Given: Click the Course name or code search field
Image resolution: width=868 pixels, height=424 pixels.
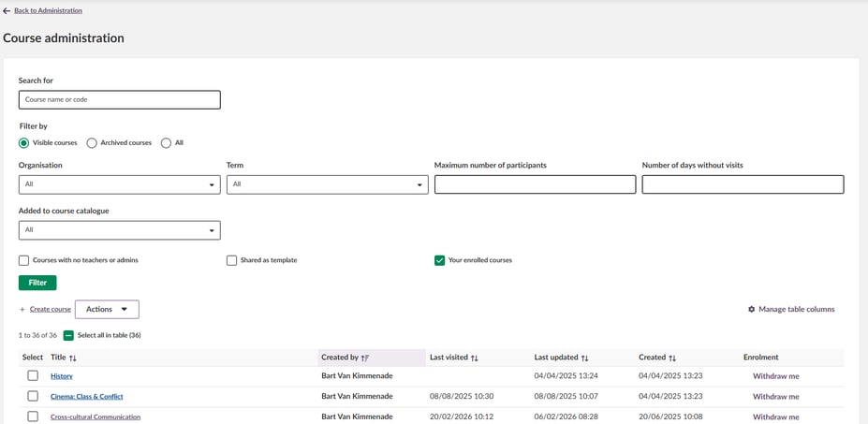Looking at the screenshot, I should (119, 99).
